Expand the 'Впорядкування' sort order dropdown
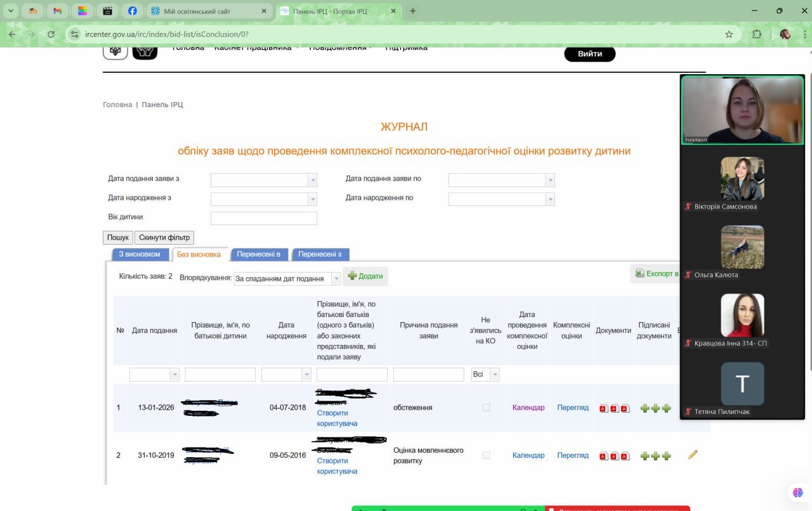 (x=336, y=279)
